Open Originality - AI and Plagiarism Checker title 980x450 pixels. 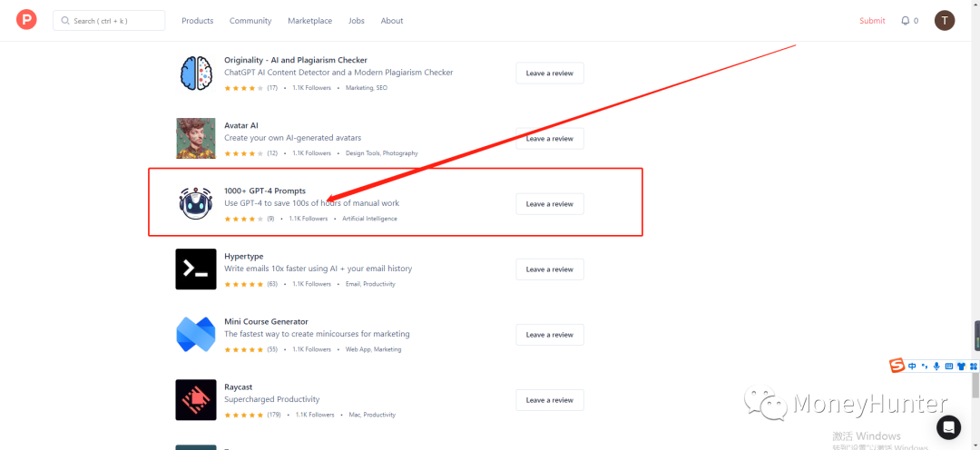[296, 60]
